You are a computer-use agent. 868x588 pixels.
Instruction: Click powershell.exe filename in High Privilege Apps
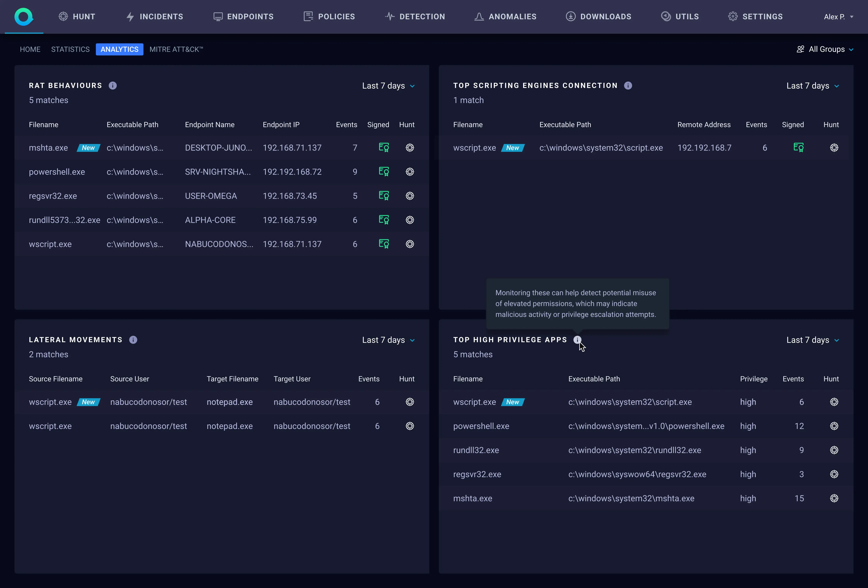[x=481, y=426]
